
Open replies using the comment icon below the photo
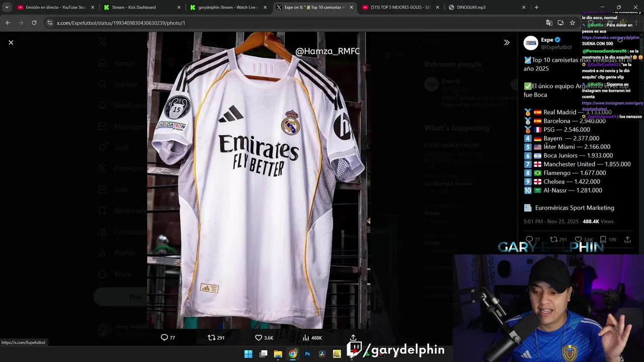pyautogui.click(x=164, y=337)
